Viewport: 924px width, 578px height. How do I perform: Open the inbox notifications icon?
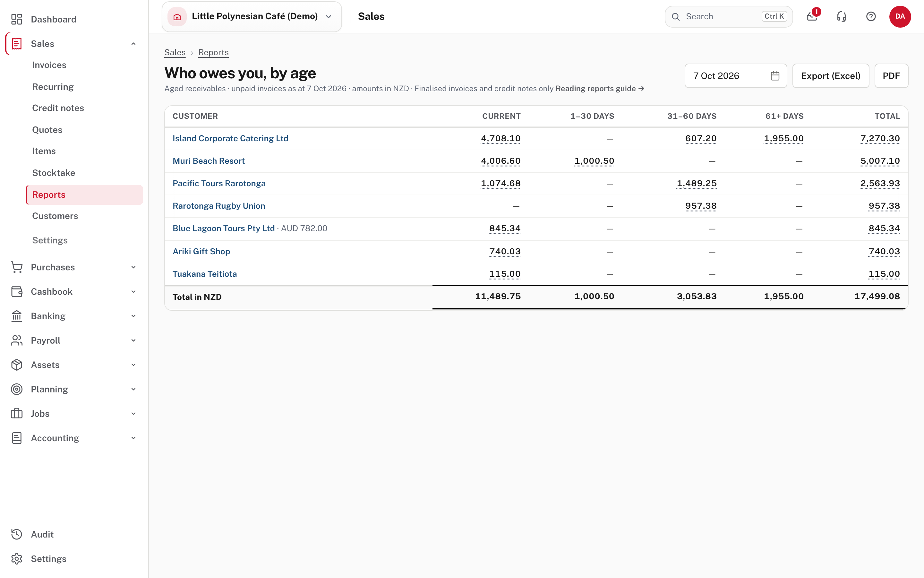pos(812,16)
